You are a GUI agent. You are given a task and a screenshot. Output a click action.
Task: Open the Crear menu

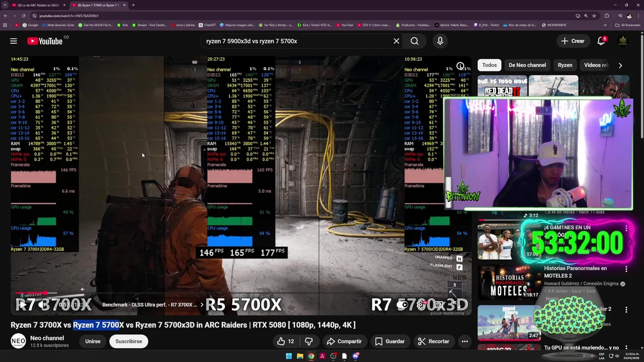[x=573, y=41]
